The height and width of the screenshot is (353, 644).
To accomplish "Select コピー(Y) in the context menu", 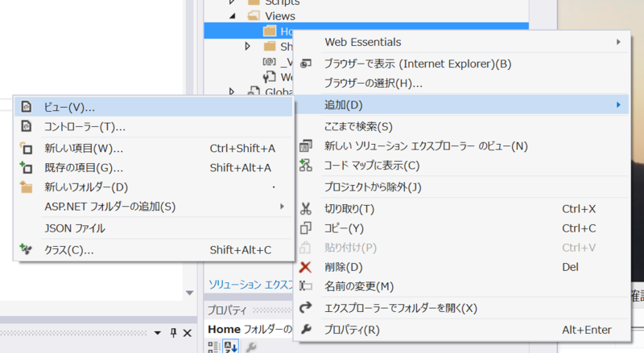I will 462,228.
